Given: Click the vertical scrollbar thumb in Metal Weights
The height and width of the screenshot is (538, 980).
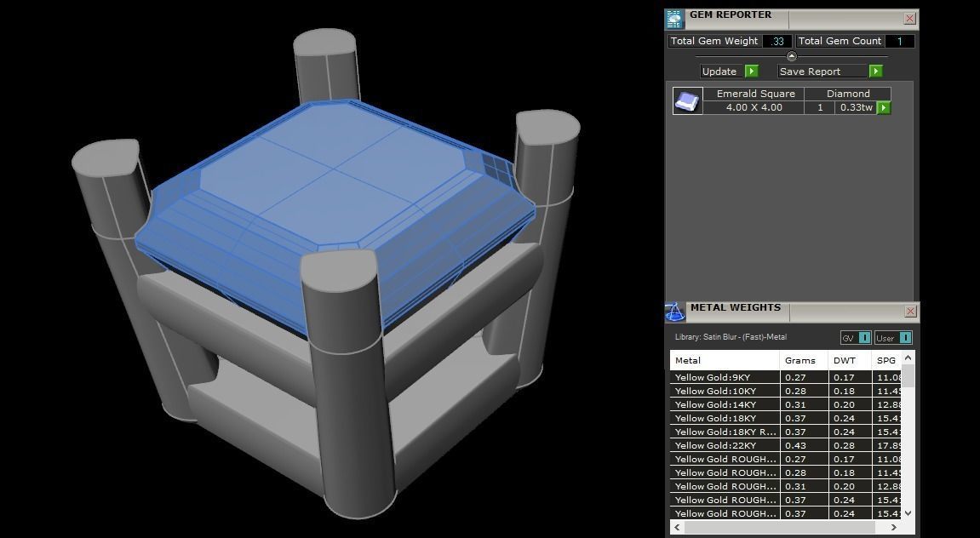Looking at the screenshot, I should pyautogui.click(x=908, y=375).
